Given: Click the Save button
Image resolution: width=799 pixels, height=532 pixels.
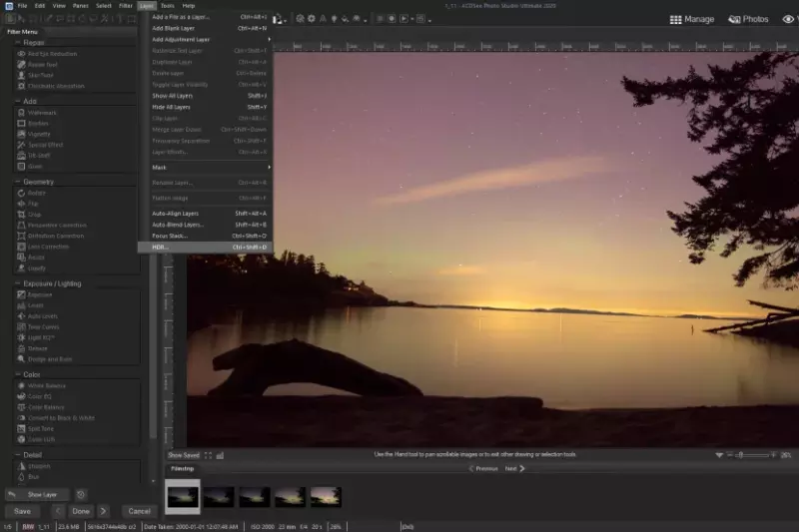Looking at the screenshot, I should (22, 511).
